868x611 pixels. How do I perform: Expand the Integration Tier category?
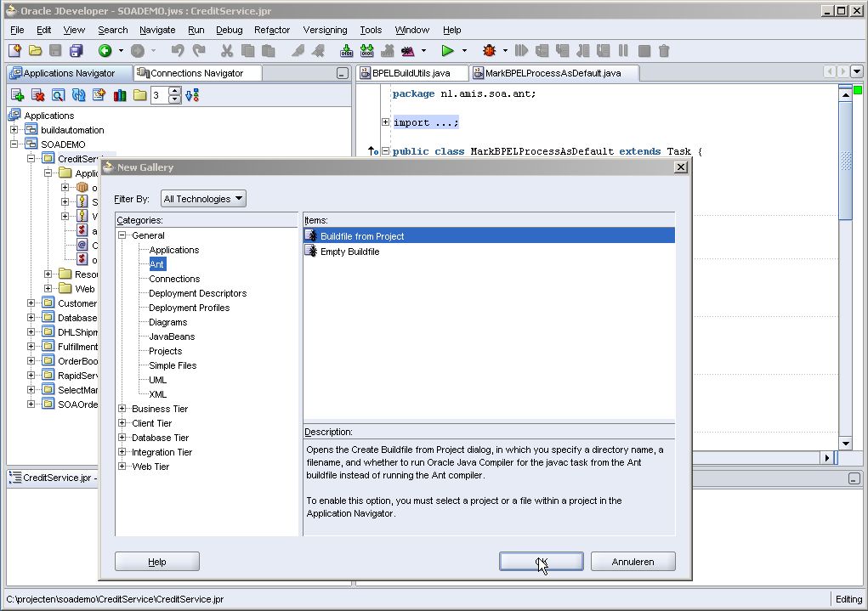122,452
